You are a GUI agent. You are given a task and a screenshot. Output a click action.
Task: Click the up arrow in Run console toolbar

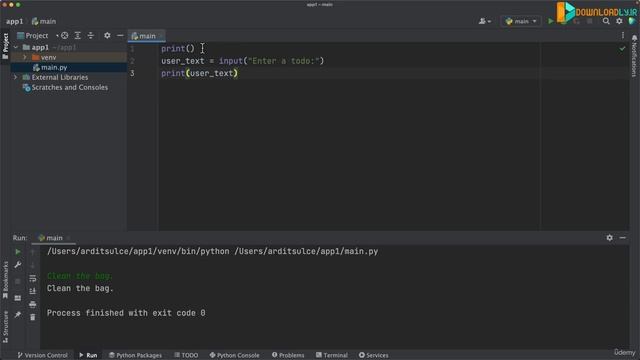point(33,252)
